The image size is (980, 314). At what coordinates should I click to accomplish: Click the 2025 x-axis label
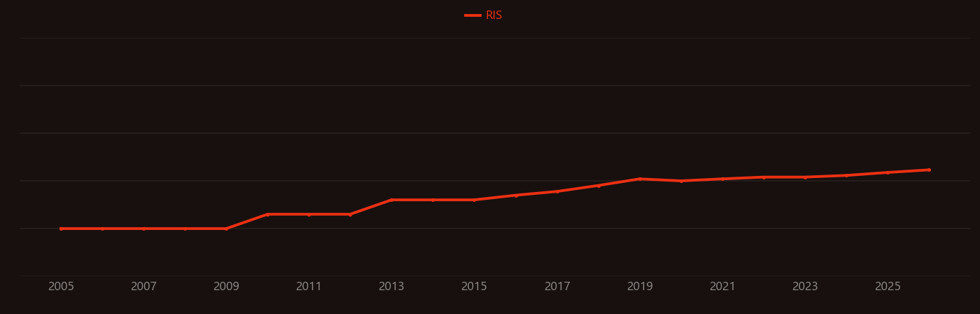[x=888, y=287]
